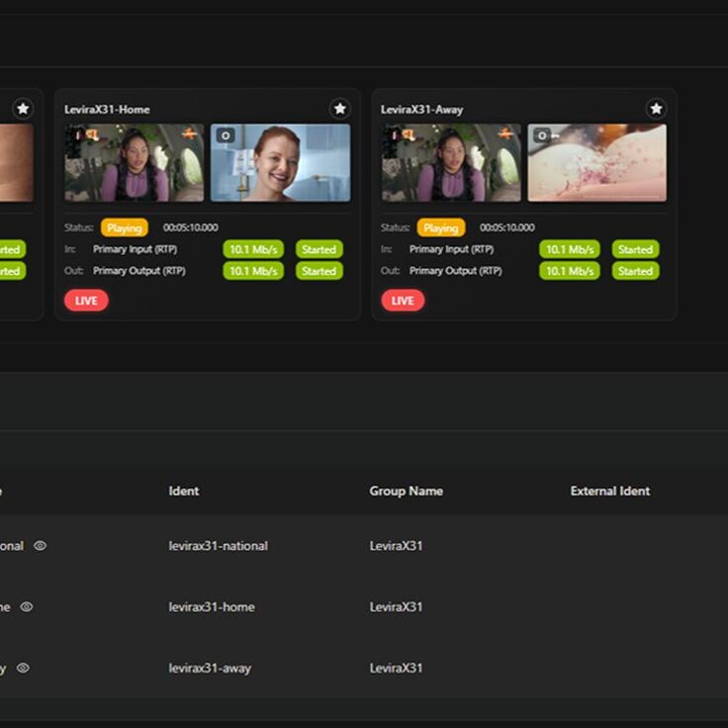Viewport: 728px width, 728px height.
Task: Click the O badge on the LeviraX31-Home output preview
Action: [x=226, y=136]
